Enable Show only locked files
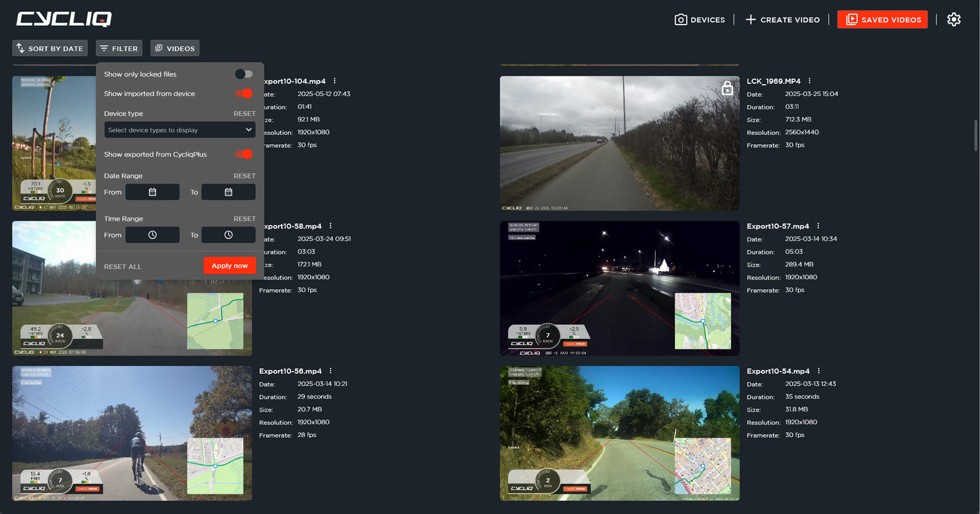Image resolution: width=980 pixels, height=514 pixels. point(244,74)
